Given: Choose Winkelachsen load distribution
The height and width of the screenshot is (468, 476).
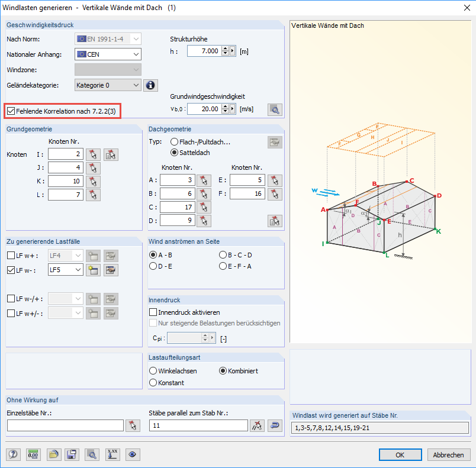Looking at the screenshot, I should coord(153,371).
